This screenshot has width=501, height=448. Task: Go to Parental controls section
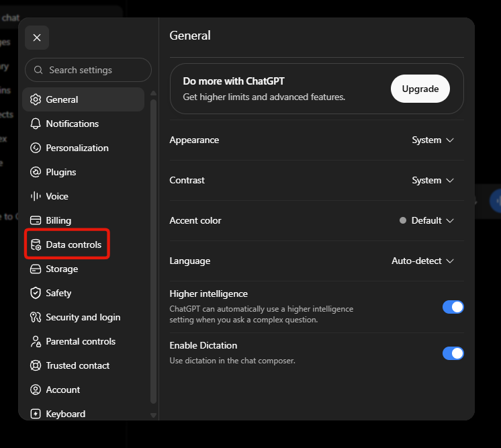pos(83,342)
